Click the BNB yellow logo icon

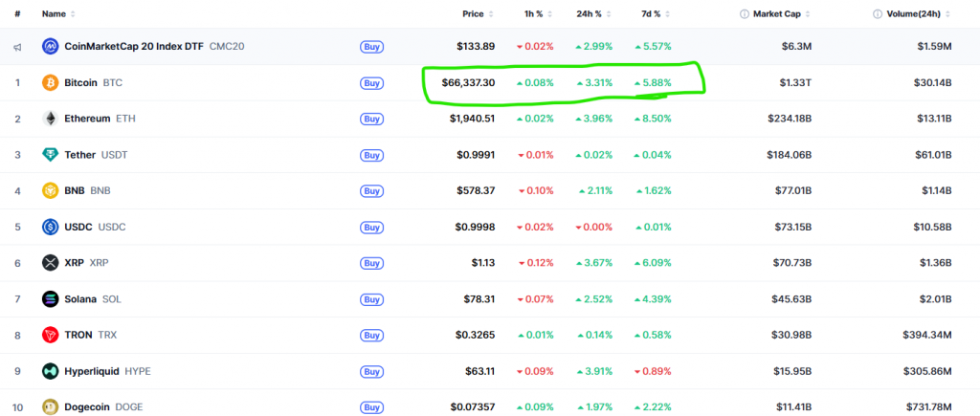coord(50,191)
